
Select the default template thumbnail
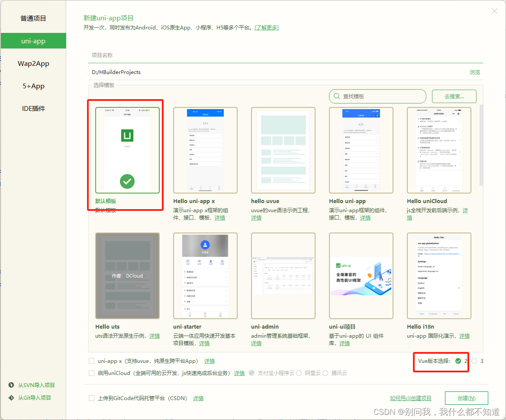click(127, 150)
